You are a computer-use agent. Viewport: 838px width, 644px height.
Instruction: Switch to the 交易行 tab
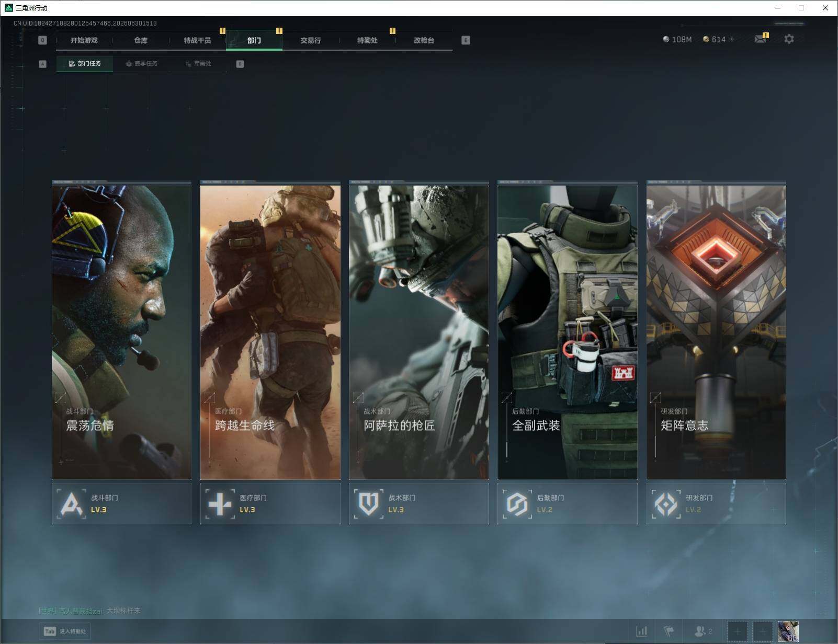311,40
